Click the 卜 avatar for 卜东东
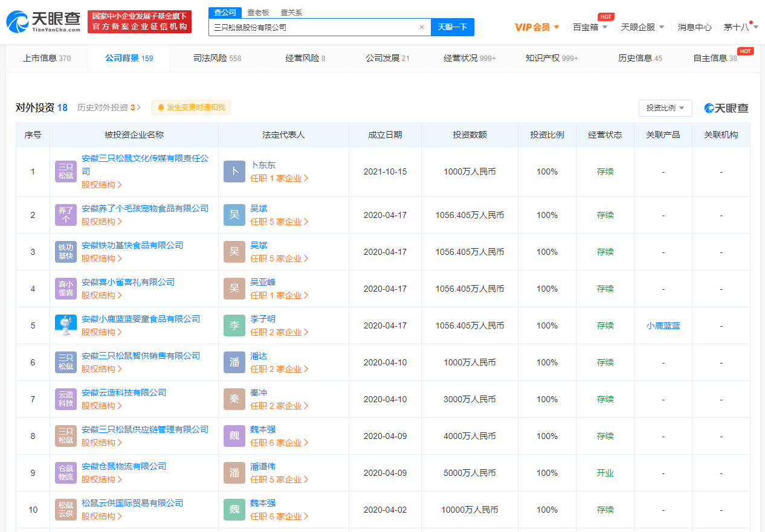Screen dimensions: 765x532 tap(234, 171)
